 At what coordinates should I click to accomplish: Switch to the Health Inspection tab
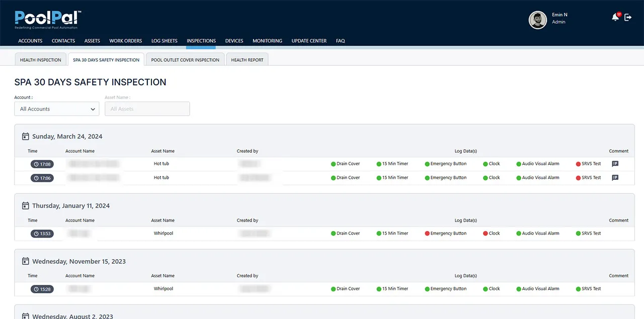(40, 60)
